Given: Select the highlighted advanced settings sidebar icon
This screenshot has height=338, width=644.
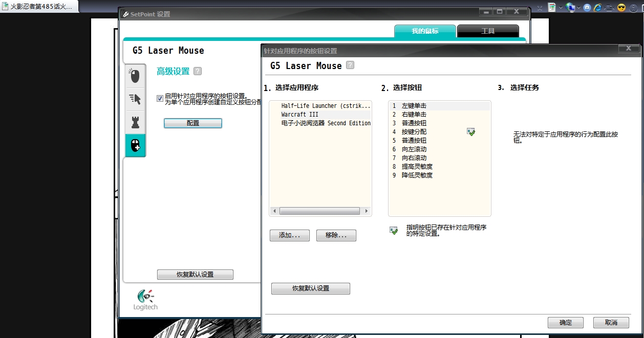Looking at the screenshot, I should 135,146.
